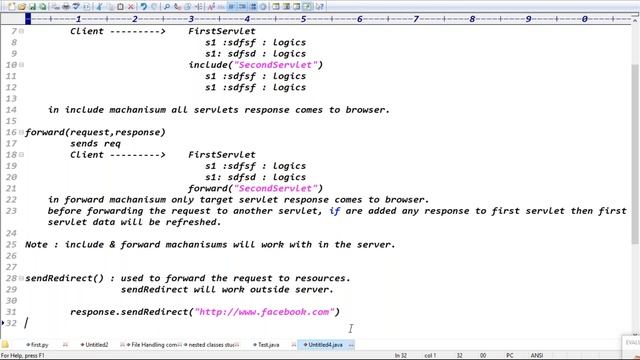The image size is (640, 360).
Task: Open a file with the folder toolbar icon
Action: pos(21,7)
